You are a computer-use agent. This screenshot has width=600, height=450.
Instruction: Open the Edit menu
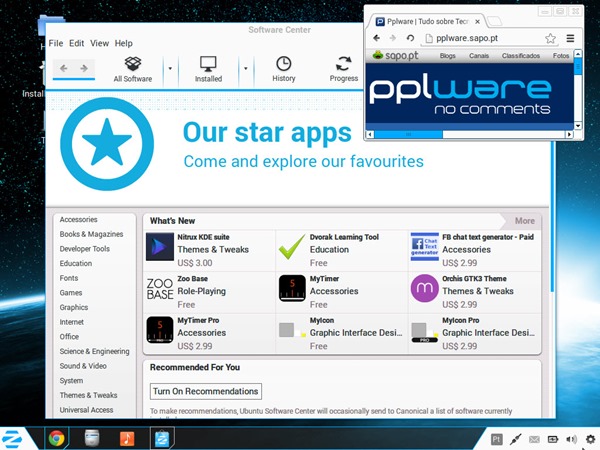(x=77, y=43)
